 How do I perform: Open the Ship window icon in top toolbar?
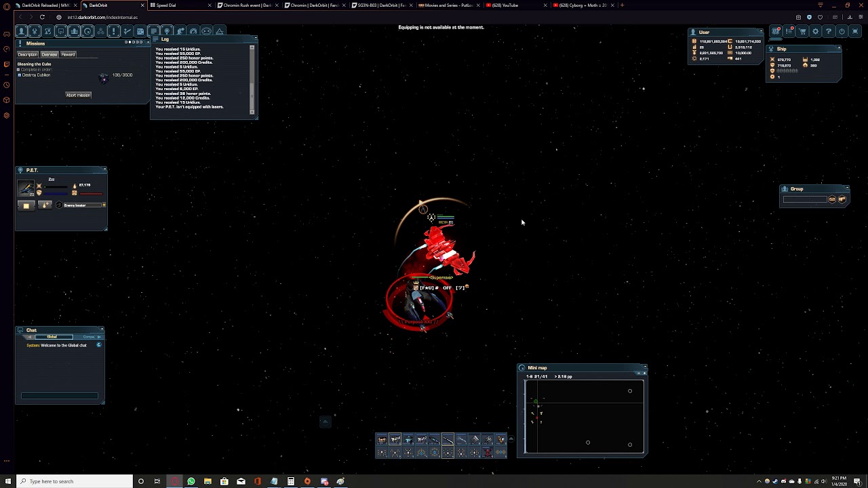click(x=35, y=31)
